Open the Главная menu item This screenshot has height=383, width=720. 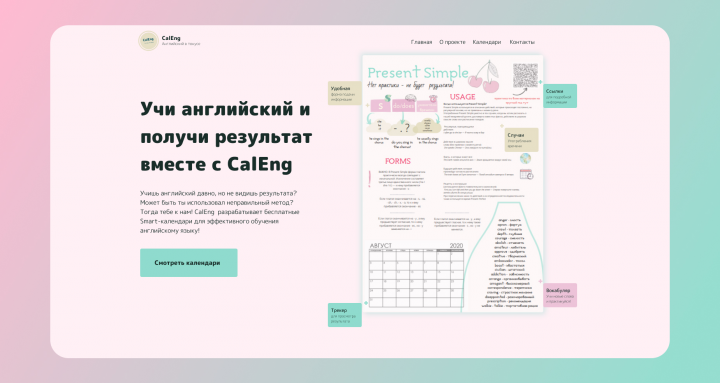point(421,42)
